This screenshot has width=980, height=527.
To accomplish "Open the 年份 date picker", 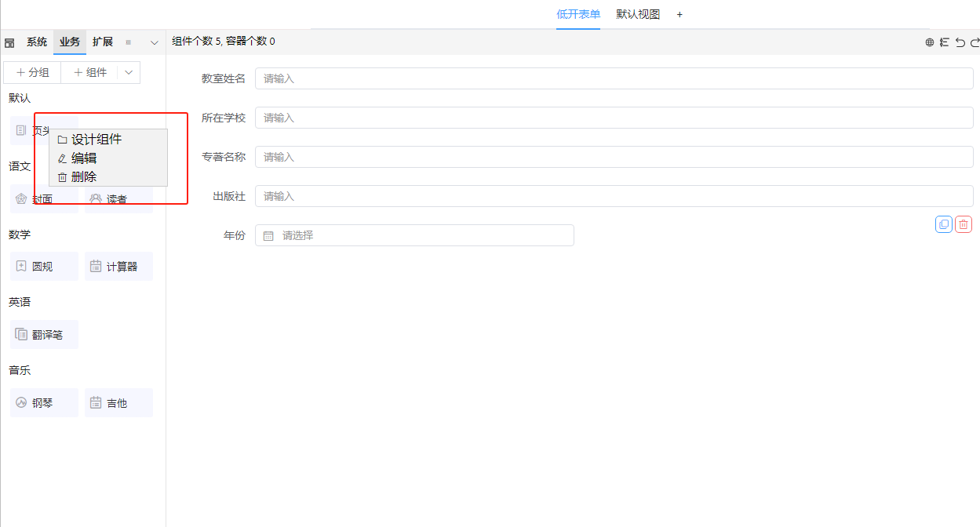I will click(414, 235).
